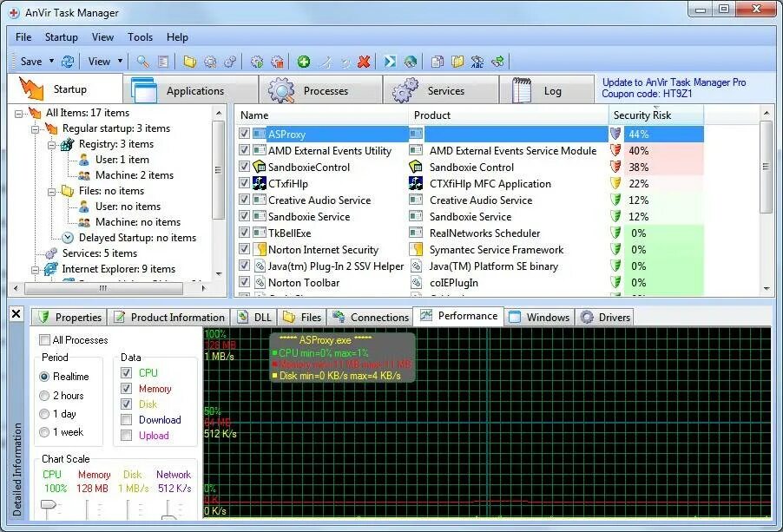Click the Delayed Startup clock icon
Screen dimensions: 783x532
point(68,238)
